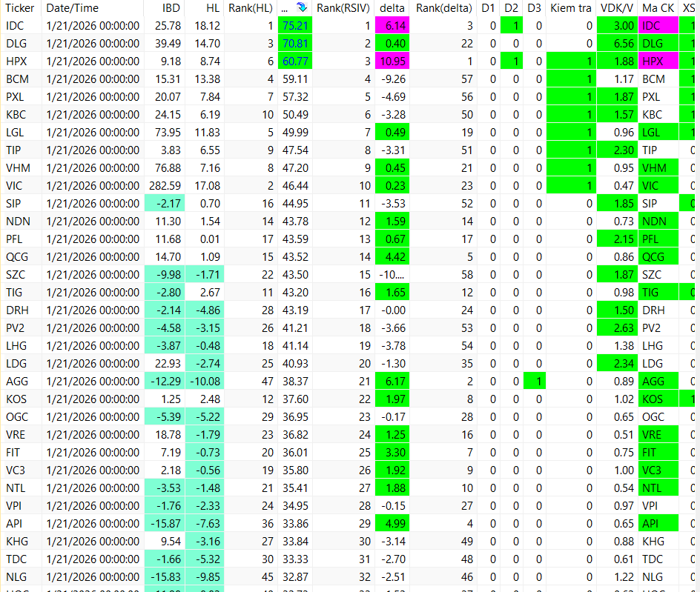
Task: Click VDK/V value 2.63 in PV2 row
Action: [x=618, y=328]
